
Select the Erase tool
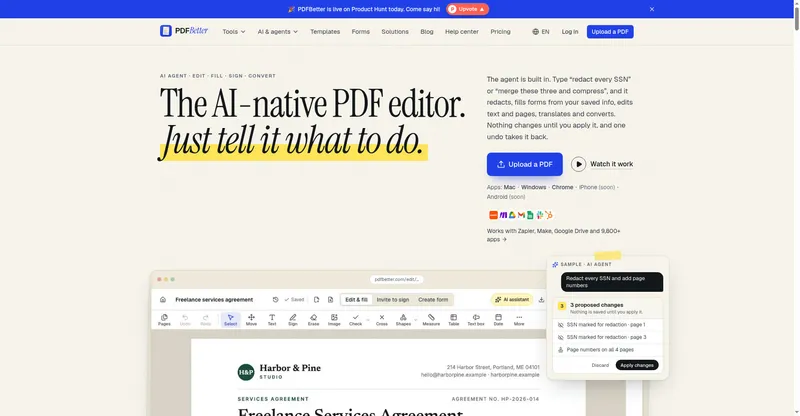click(x=313, y=320)
